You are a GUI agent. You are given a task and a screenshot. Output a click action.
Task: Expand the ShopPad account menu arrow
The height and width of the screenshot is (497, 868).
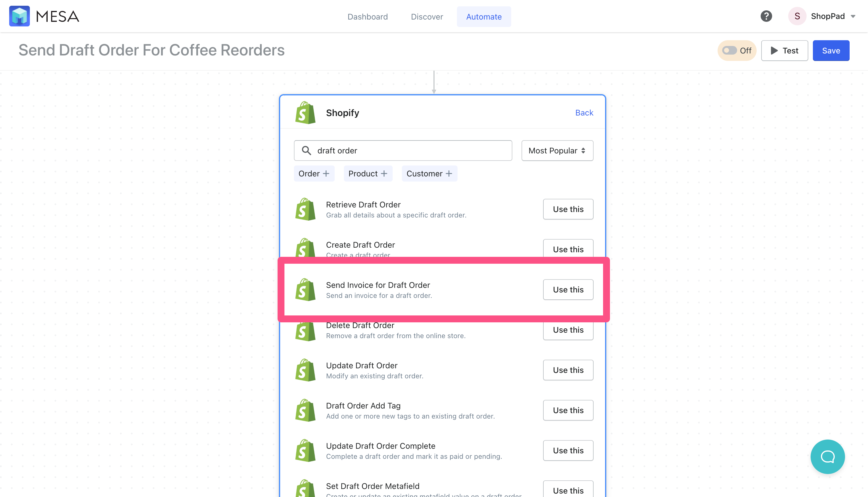[x=853, y=16]
